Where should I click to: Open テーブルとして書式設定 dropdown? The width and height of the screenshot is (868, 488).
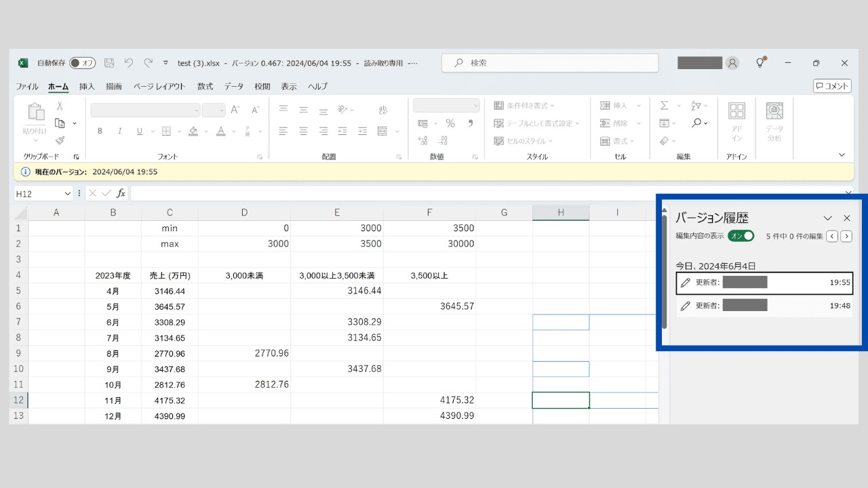536,123
